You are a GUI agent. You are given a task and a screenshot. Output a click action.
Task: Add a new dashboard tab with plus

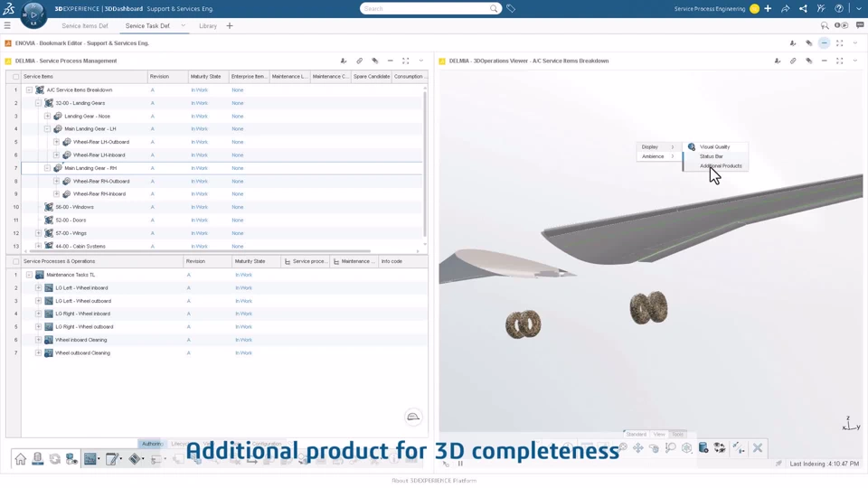tap(230, 25)
